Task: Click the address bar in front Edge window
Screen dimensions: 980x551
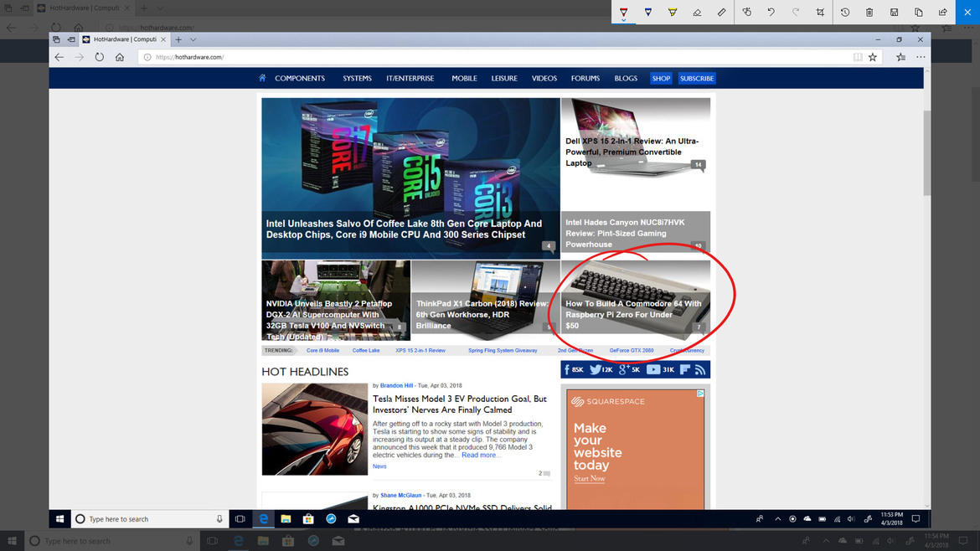Action: tap(493, 57)
